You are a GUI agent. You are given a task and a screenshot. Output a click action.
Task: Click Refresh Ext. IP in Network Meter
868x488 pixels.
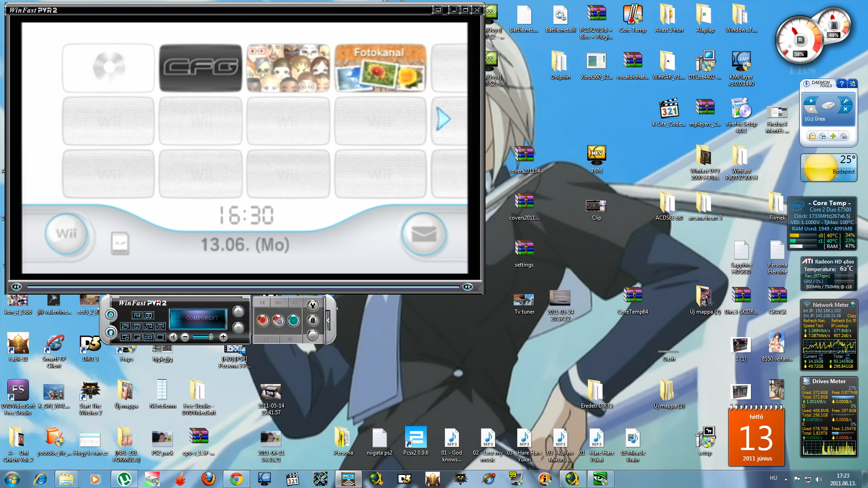[844, 321]
